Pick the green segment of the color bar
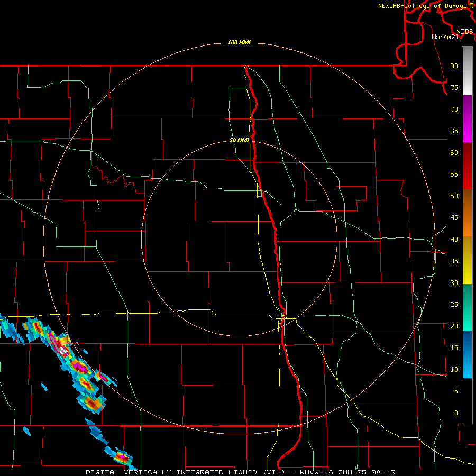 (x=467, y=307)
